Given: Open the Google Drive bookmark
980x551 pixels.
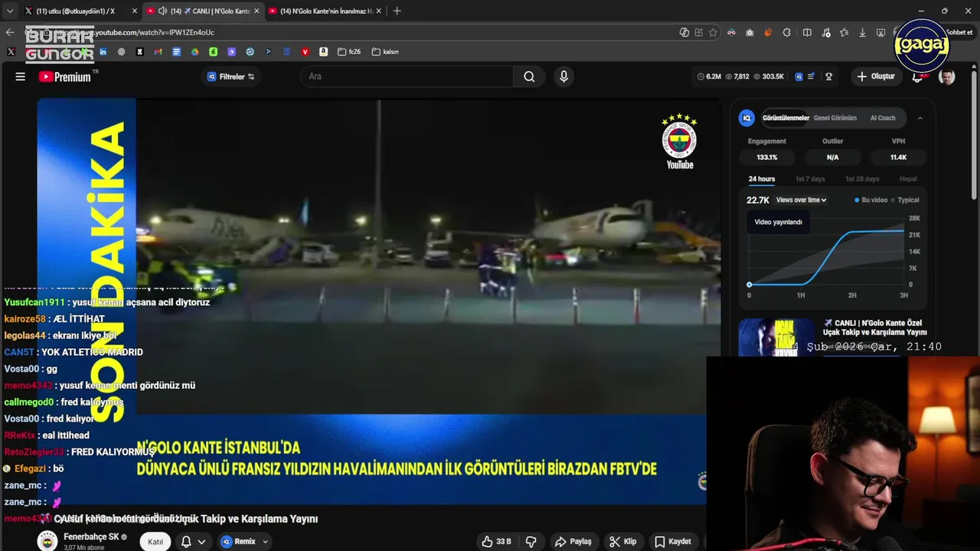Looking at the screenshot, I should (194, 52).
